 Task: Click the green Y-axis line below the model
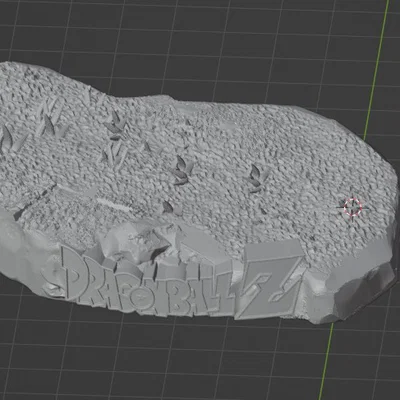pyautogui.click(x=325, y=361)
